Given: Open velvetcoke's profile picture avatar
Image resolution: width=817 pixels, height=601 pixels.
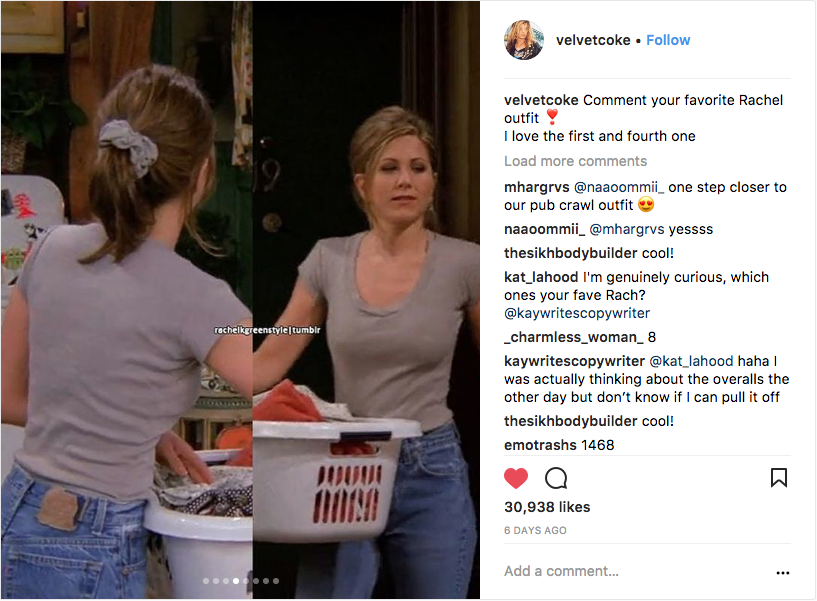Looking at the screenshot, I should click(x=524, y=40).
